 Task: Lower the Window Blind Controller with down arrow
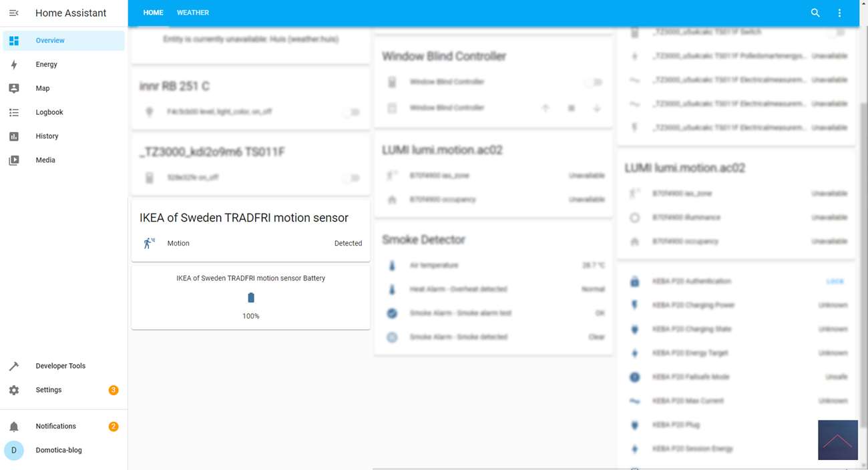597,108
